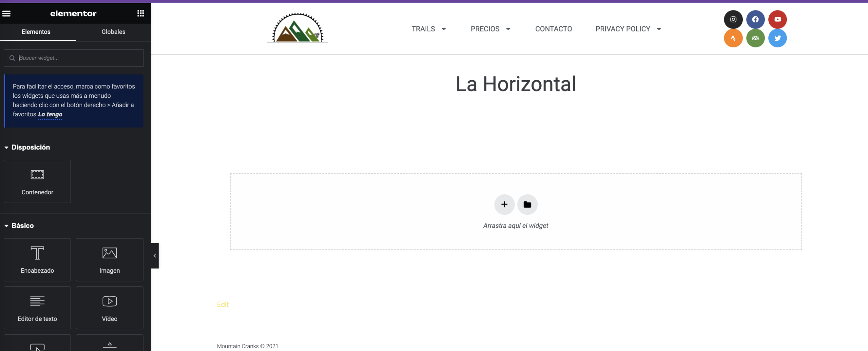Screen dimensions: 868x351
Task: Open the Elementor hamburger menu
Action: [x=6, y=13]
